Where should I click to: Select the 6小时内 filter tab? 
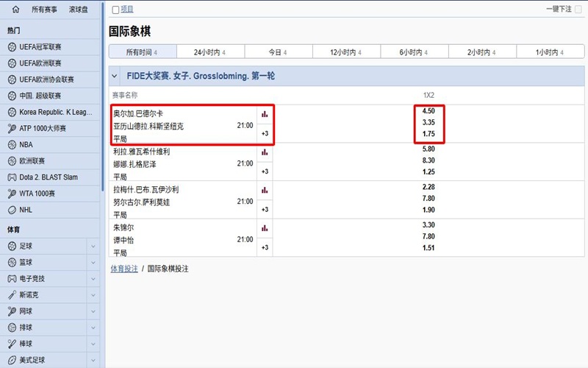click(415, 52)
